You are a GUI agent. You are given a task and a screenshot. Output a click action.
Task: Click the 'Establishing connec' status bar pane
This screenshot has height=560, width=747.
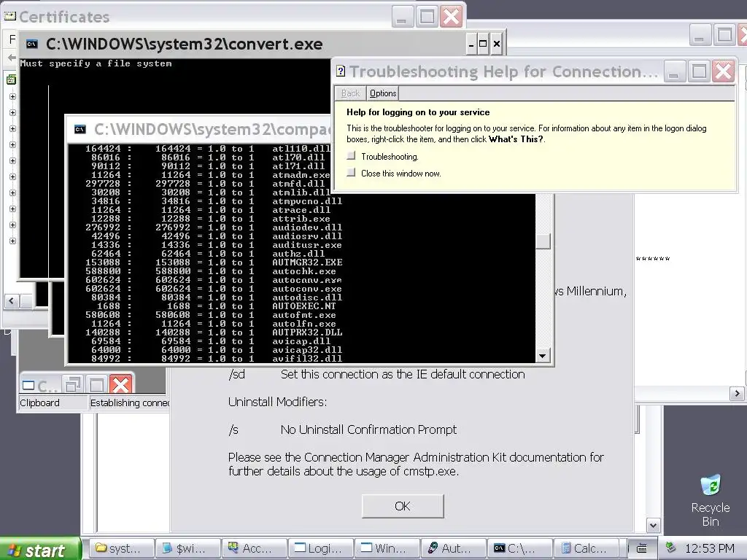[129, 402]
